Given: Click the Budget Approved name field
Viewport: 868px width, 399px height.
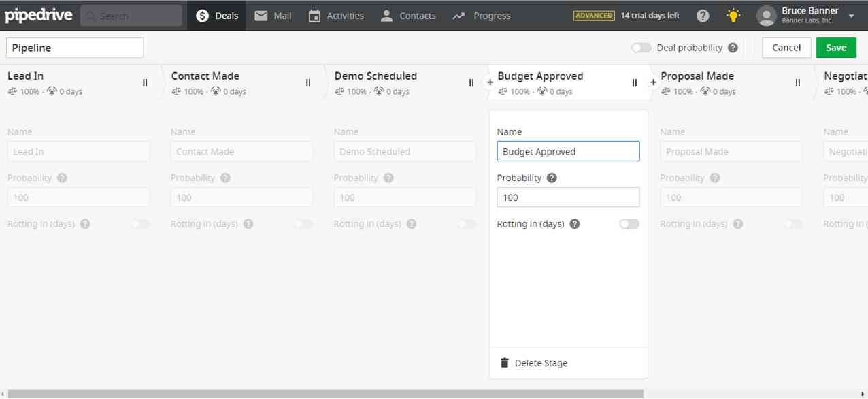Looking at the screenshot, I should coord(568,151).
